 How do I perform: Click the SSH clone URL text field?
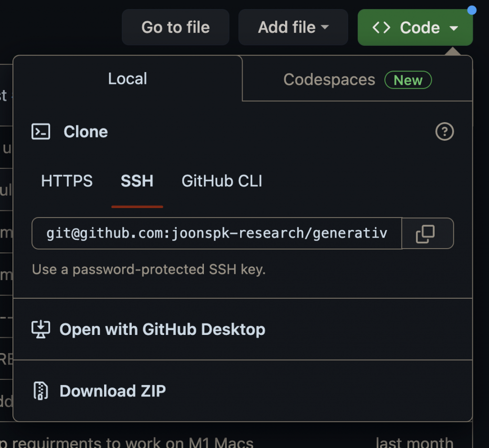tap(216, 234)
